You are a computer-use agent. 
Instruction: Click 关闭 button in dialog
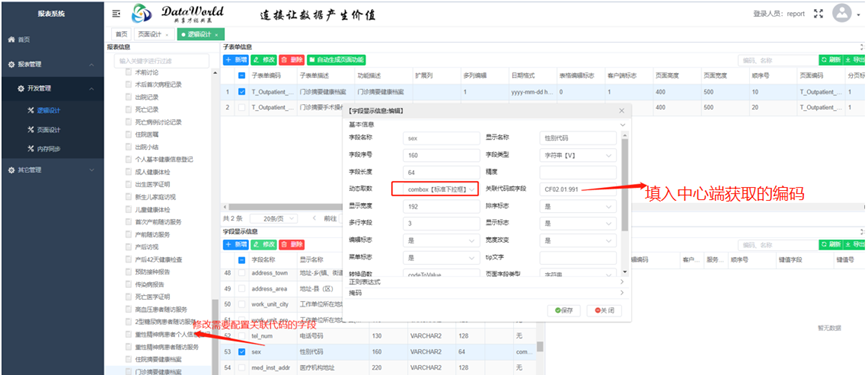click(604, 311)
